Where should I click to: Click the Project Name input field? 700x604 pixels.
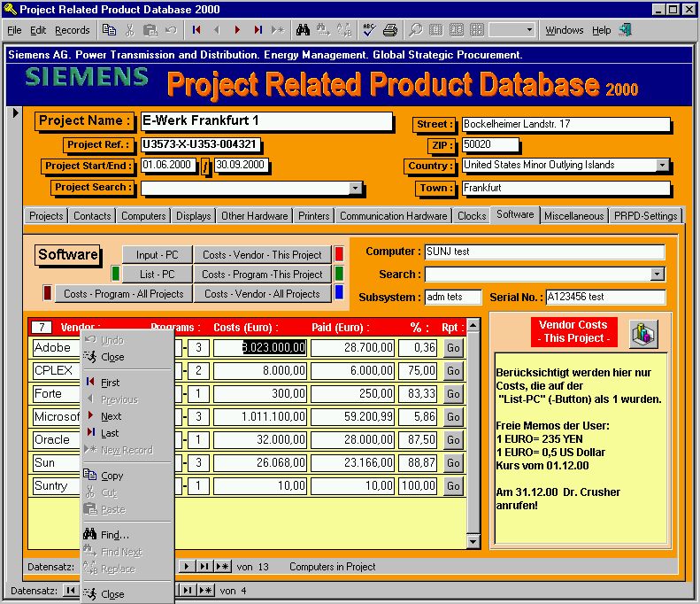pyautogui.click(x=266, y=121)
